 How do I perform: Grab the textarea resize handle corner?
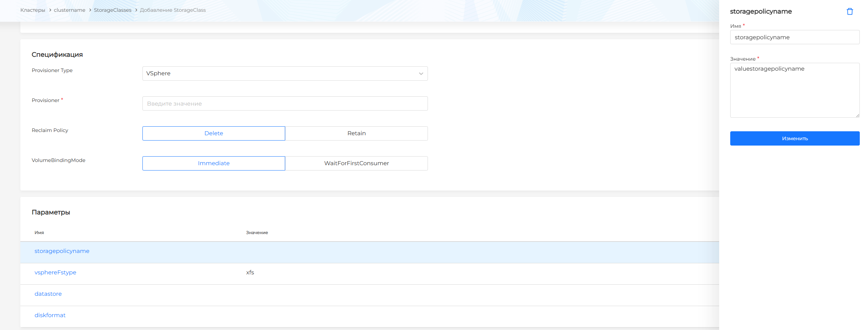[x=857, y=116]
